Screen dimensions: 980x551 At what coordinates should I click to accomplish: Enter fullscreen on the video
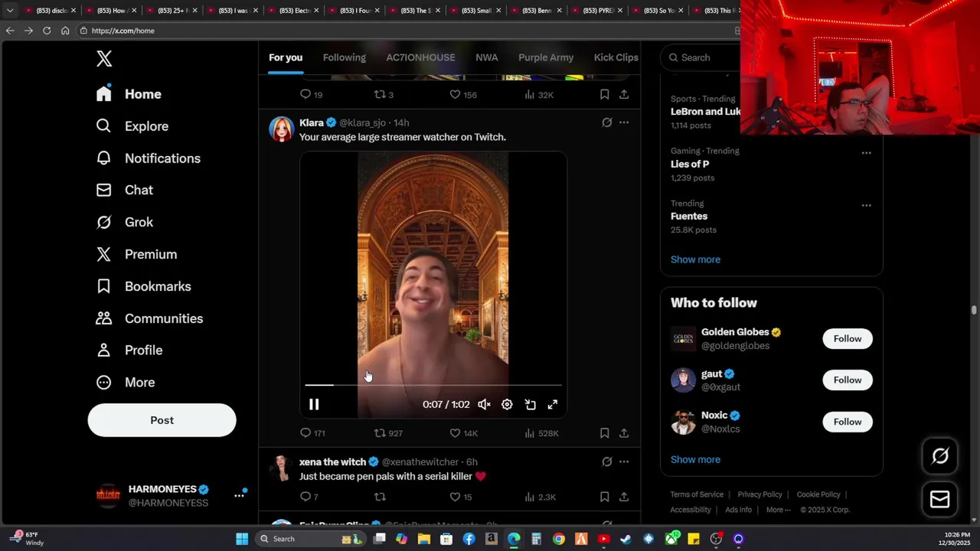(x=553, y=405)
